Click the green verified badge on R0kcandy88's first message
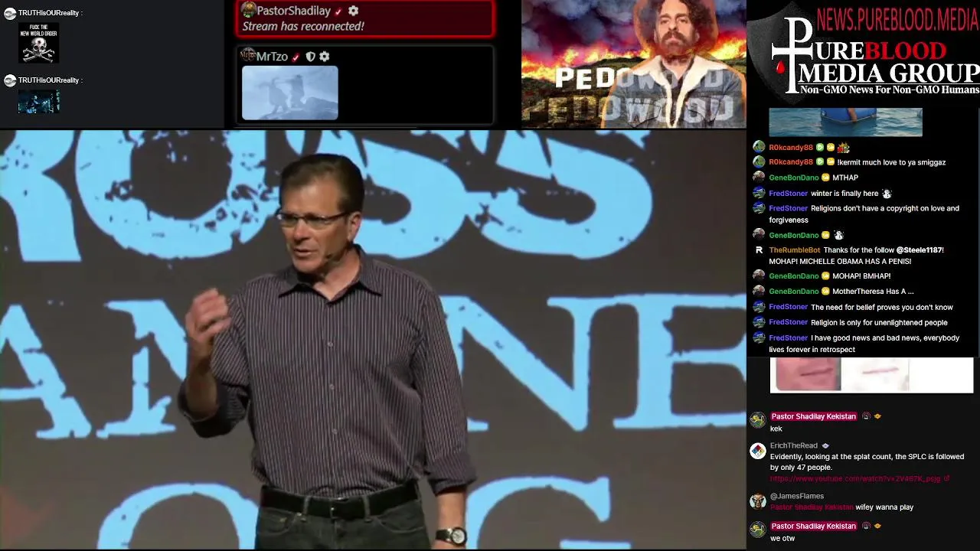 (820, 148)
